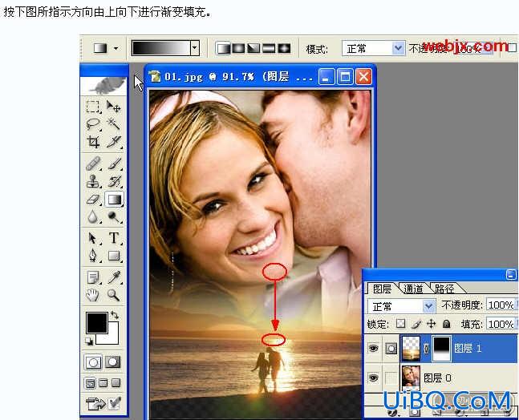
Task: Select the 图层 1 image thumbnail
Action: pyautogui.click(x=411, y=349)
